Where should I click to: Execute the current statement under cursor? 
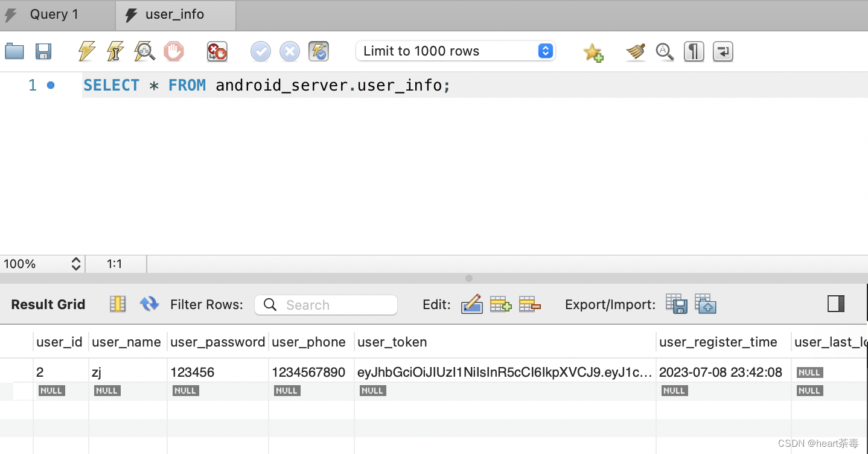click(x=115, y=51)
